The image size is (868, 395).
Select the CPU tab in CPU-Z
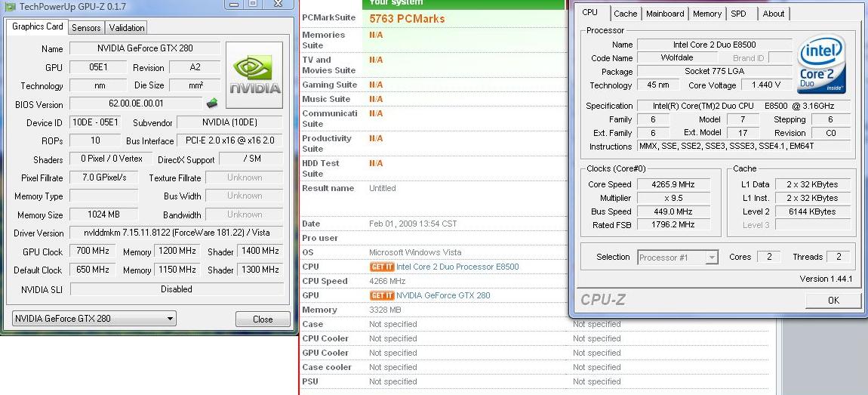[590, 12]
